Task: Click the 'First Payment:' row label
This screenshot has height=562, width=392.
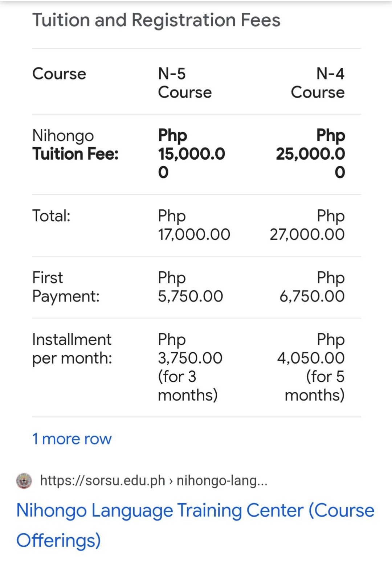Action: pyautogui.click(x=66, y=287)
